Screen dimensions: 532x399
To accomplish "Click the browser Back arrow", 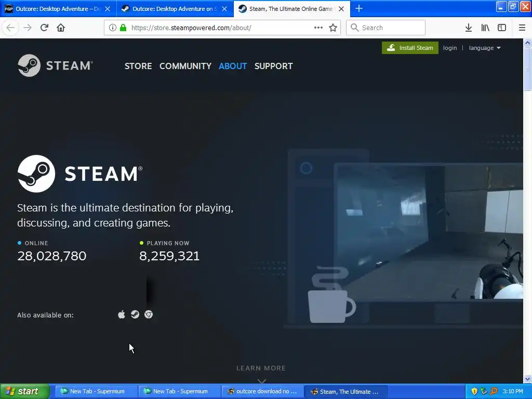I will point(10,28).
